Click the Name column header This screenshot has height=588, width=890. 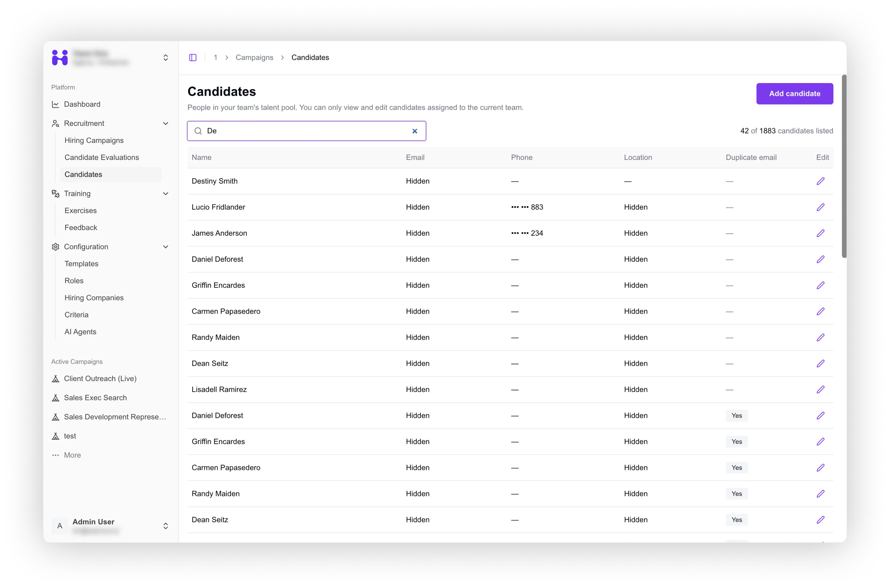(202, 157)
